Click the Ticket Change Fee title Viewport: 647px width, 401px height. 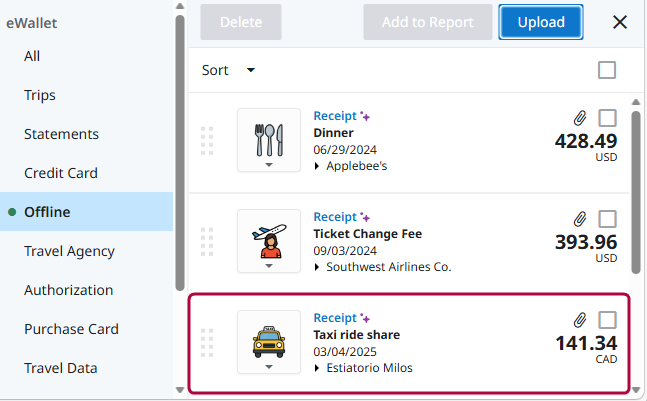368,234
